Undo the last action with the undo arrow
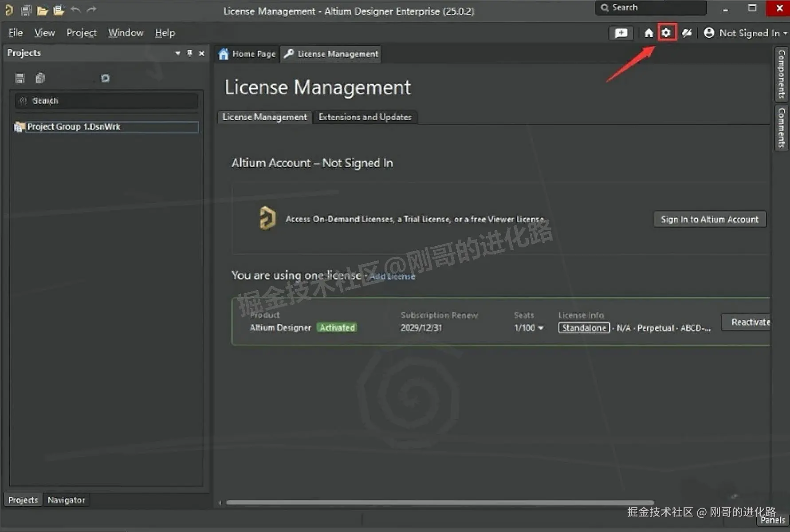Screen dimensions: 790x532 pyautogui.click(x=76, y=9)
